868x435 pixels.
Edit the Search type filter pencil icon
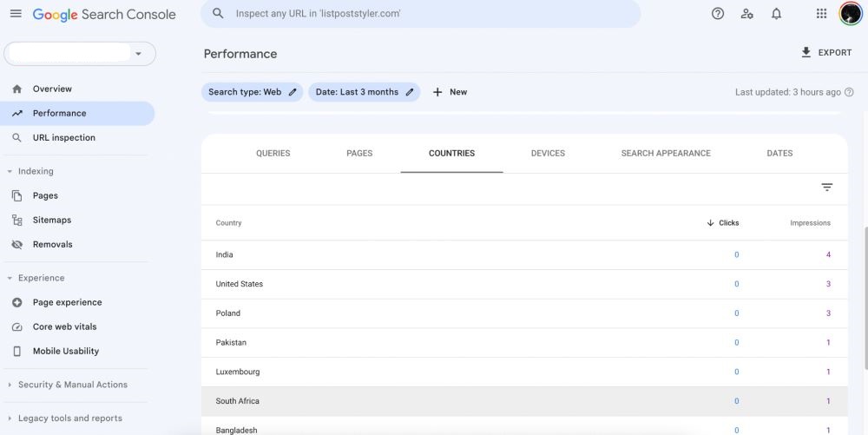(293, 92)
